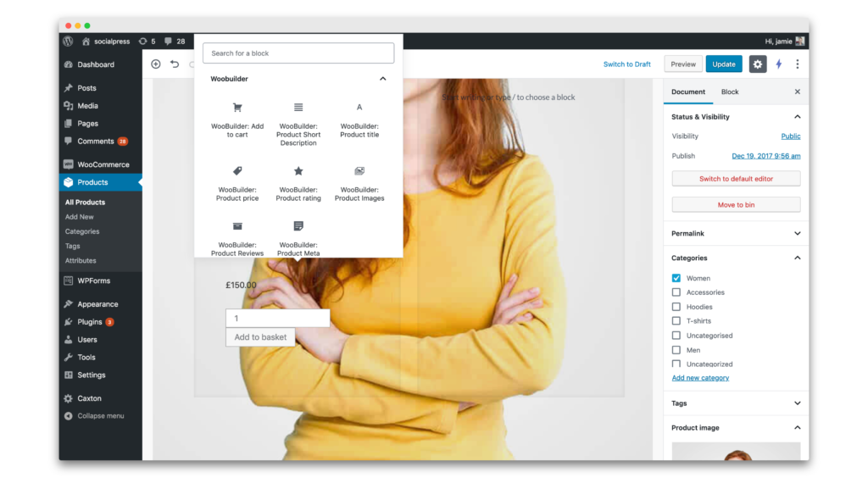Image resolution: width=868 pixels, height=478 pixels.
Task: Open socialpress site home link
Action: [x=106, y=41]
